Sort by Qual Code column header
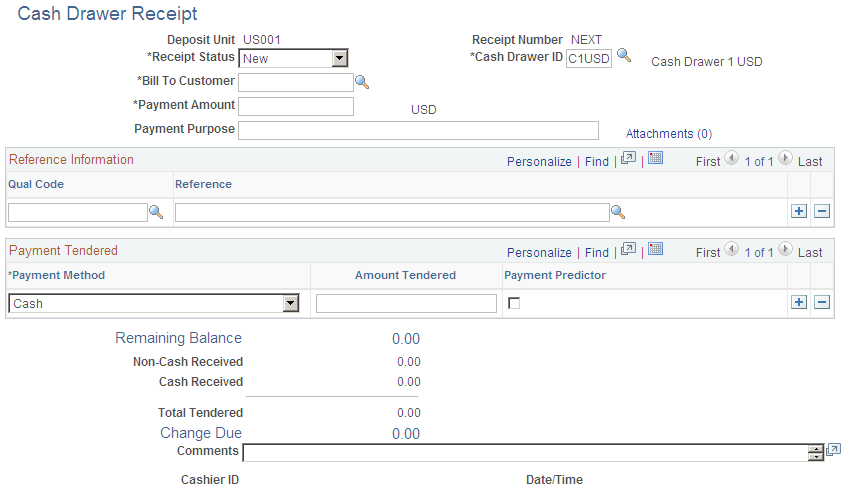The image size is (844, 495). pyautogui.click(x=36, y=184)
